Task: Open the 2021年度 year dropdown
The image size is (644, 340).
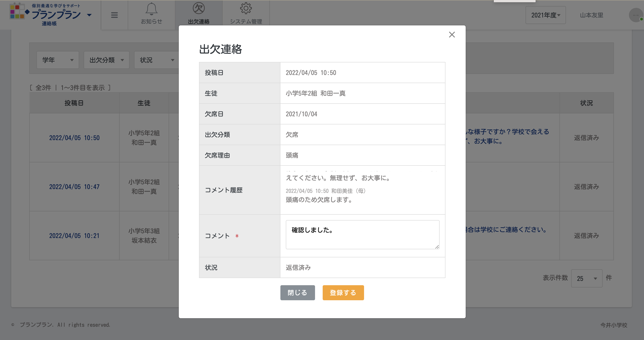Action: pos(545,15)
